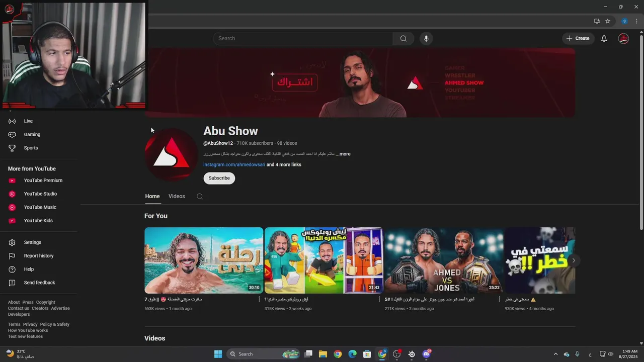Click Test new features link
The width and height of the screenshot is (644, 362).
(x=25, y=336)
